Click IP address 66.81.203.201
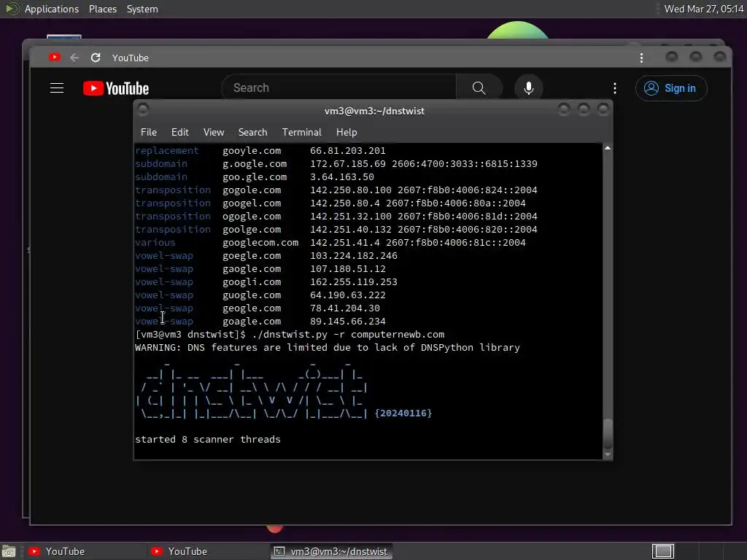 pos(348,151)
